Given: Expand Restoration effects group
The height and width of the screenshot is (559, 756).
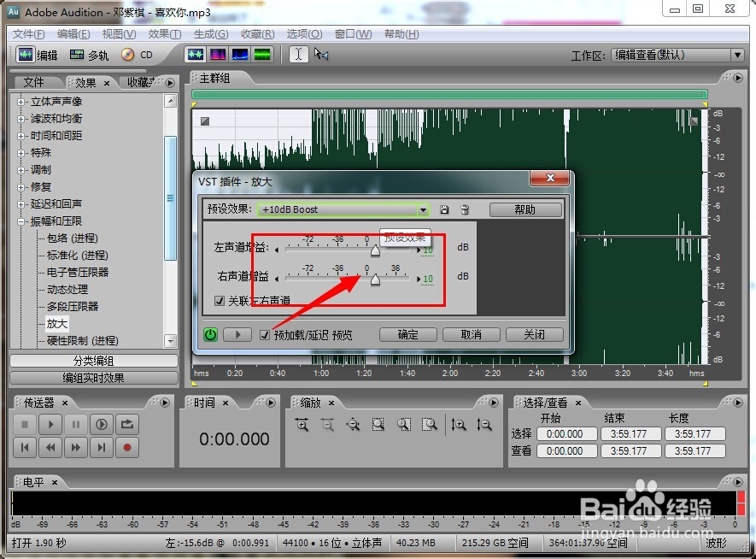Looking at the screenshot, I should point(21,187).
